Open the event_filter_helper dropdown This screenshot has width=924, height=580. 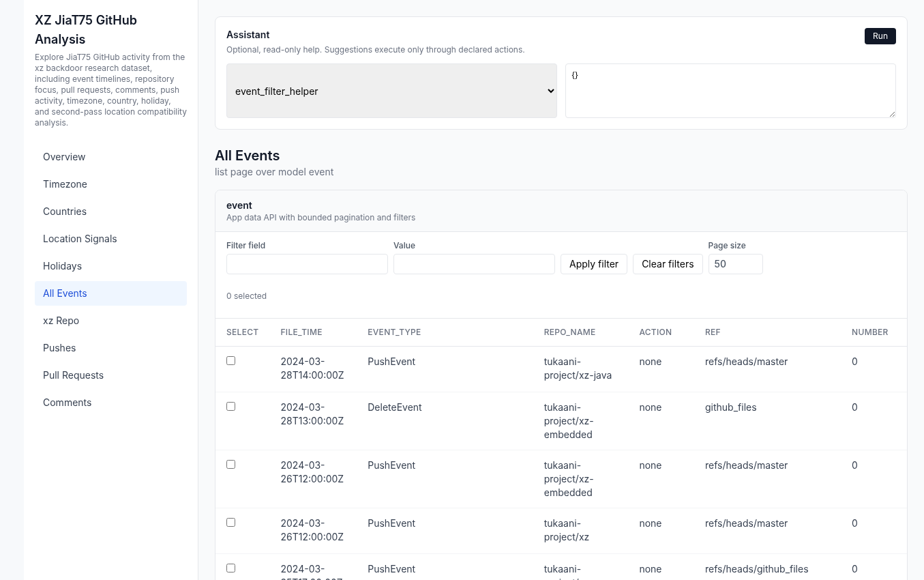click(391, 91)
